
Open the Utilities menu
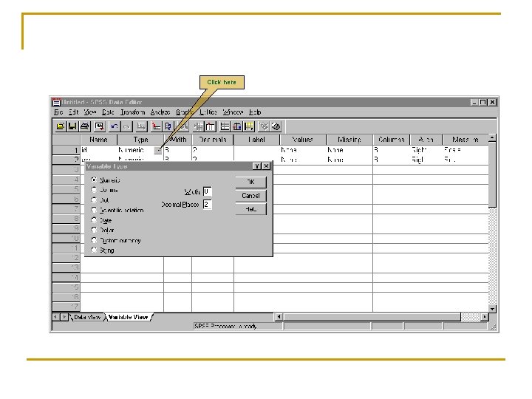(208, 112)
